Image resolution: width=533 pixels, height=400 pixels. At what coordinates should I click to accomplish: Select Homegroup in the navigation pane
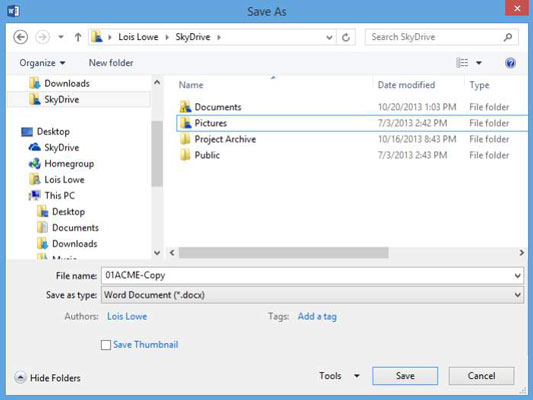[62, 164]
